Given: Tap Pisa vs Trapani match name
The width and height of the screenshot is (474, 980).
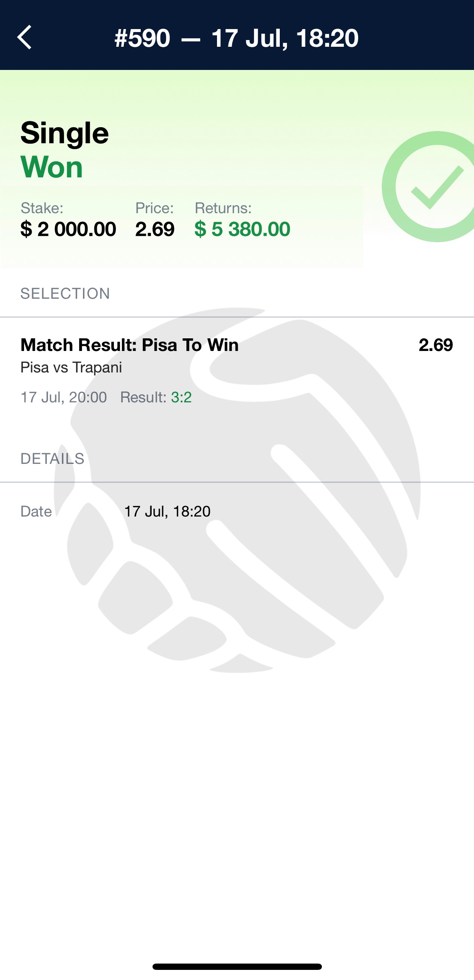Looking at the screenshot, I should [71, 367].
